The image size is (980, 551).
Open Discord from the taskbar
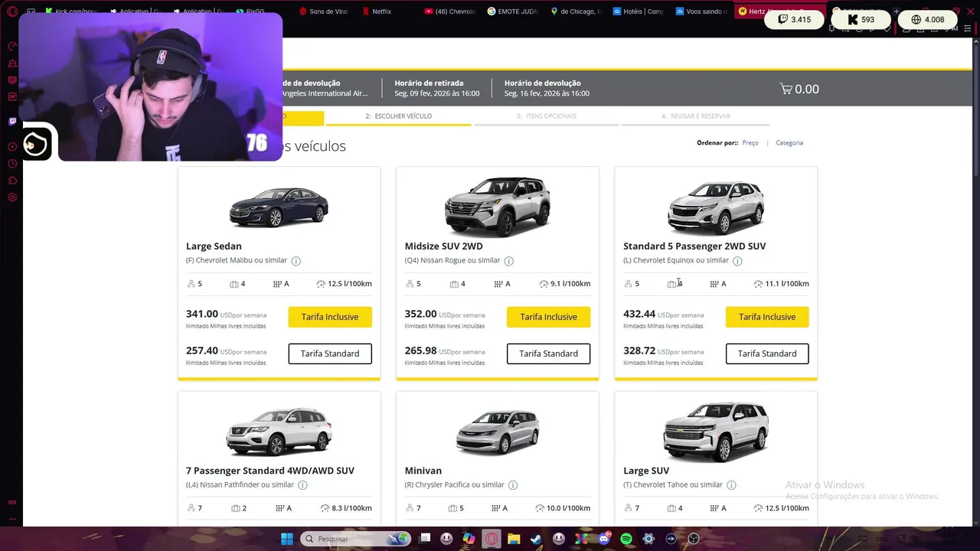coord(604,539)
